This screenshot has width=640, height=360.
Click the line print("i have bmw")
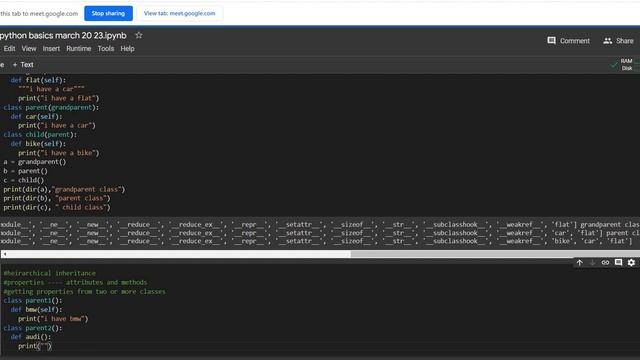[x=53, y=319]
